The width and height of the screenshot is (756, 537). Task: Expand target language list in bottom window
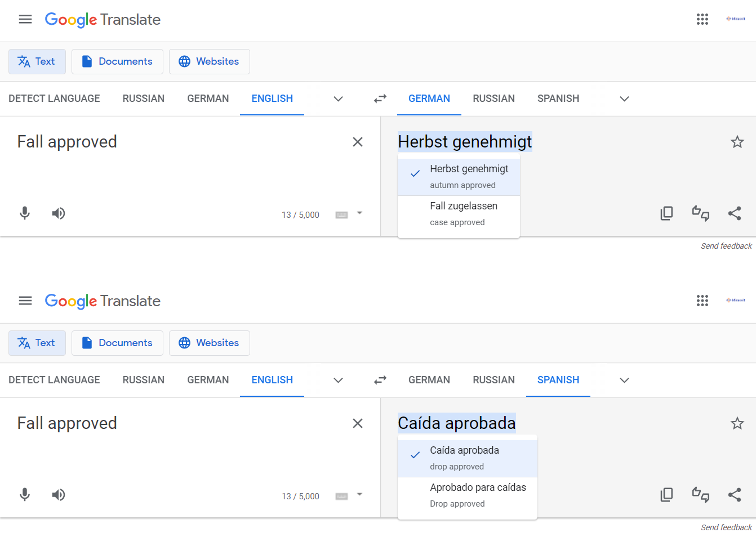[624, 380]
